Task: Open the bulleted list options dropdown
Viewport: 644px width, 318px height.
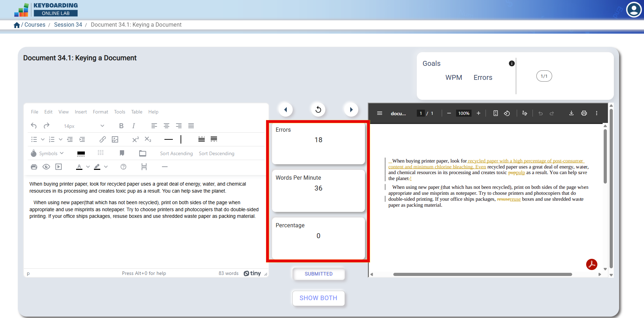Action: (x=43, y=139)
